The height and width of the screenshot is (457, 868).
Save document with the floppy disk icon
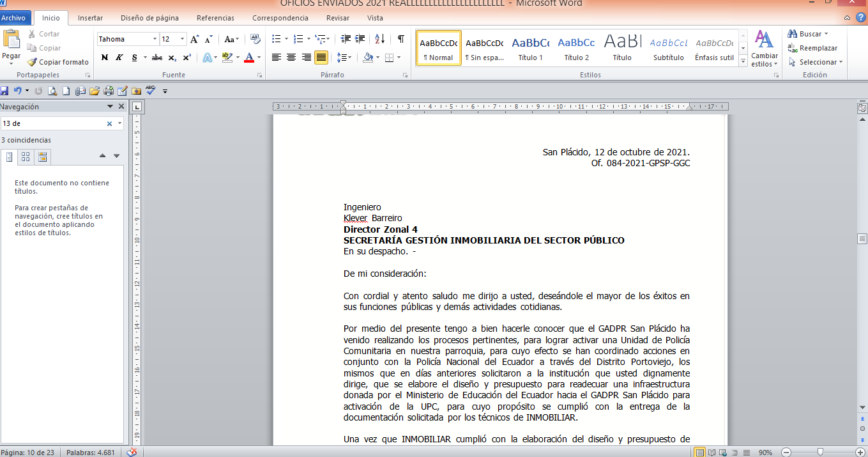click(x=4, y=91)
